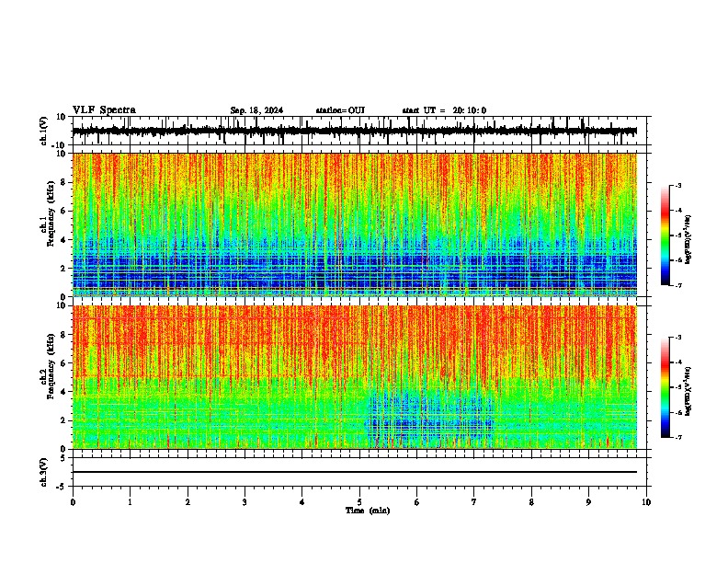Click the ch.1 color bar 'log(PSD)' label
Viewport: 728px width, 563px height.
[x=688, y=240]
